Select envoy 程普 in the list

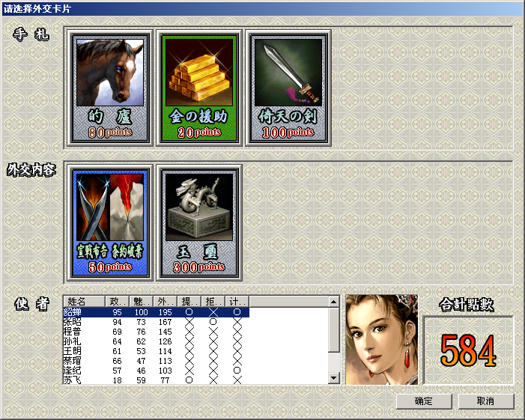156,332
